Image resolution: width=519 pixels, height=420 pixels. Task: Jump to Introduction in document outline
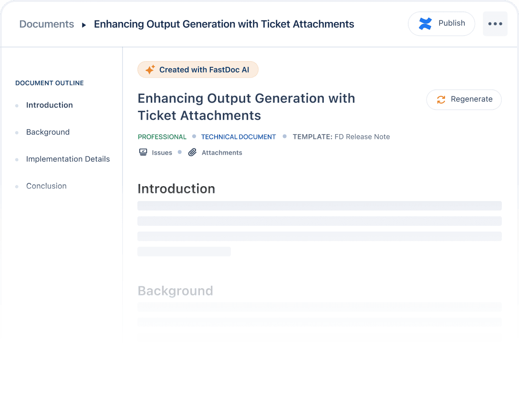click(50, 105)
